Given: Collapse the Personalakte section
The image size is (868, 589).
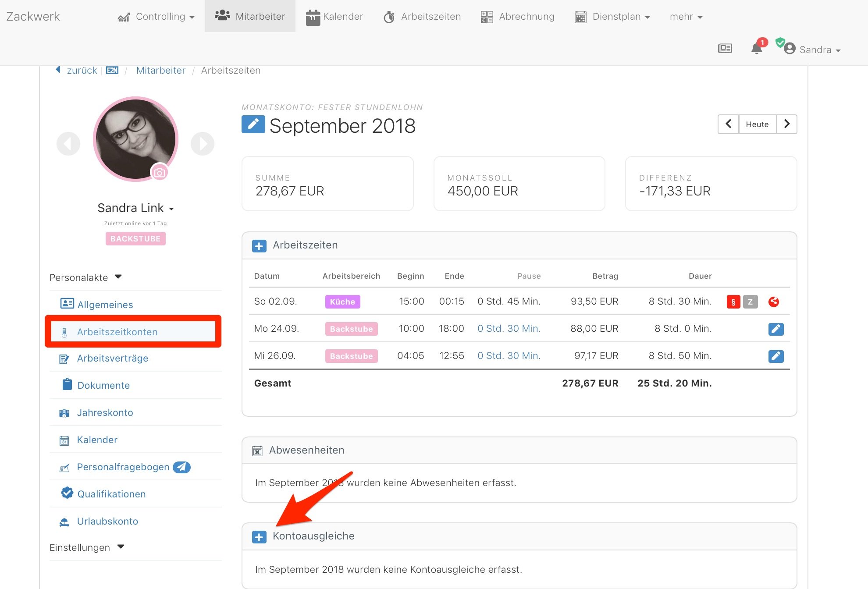Looking at the screenshot, I should tap(86, 277).
